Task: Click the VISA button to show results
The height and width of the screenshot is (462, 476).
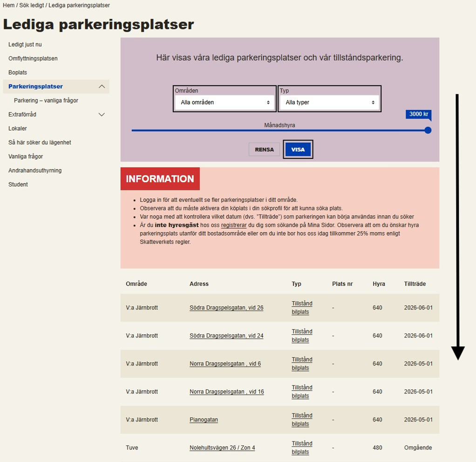Action: click(298, 149)
